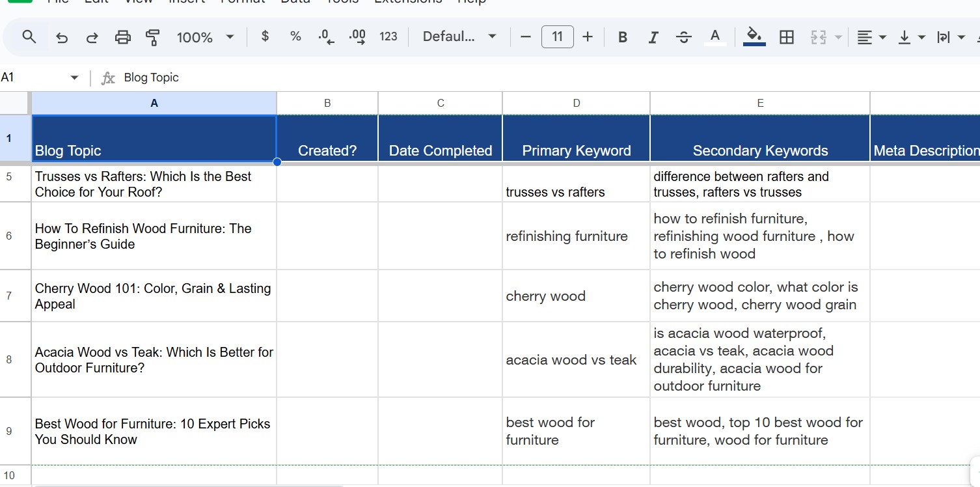Click the name box showing A1
Screen dimensions: 980x487
pos(33,77)
